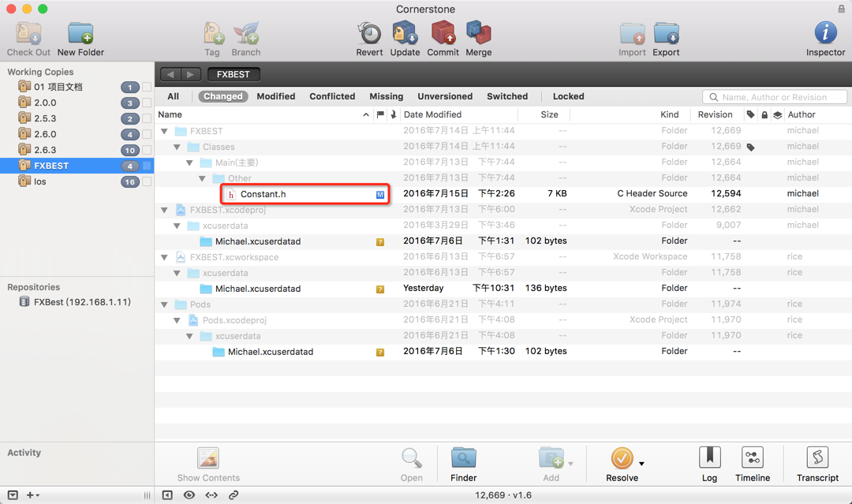This screenshot has width=852, height=504.
Task: Open the Transcript view
Action: tap(818, 457)
